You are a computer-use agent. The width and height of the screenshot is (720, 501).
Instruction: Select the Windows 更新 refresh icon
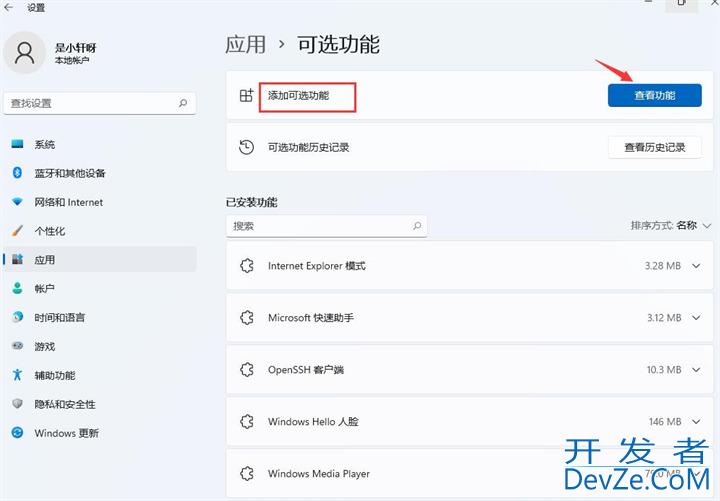pos(17,433)
